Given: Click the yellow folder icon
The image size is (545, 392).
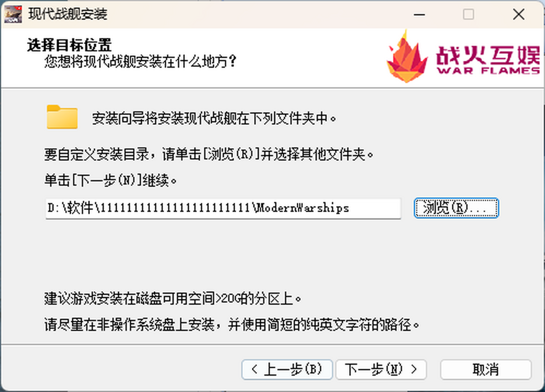Looking at the screenshot, I should click(62, 117).
